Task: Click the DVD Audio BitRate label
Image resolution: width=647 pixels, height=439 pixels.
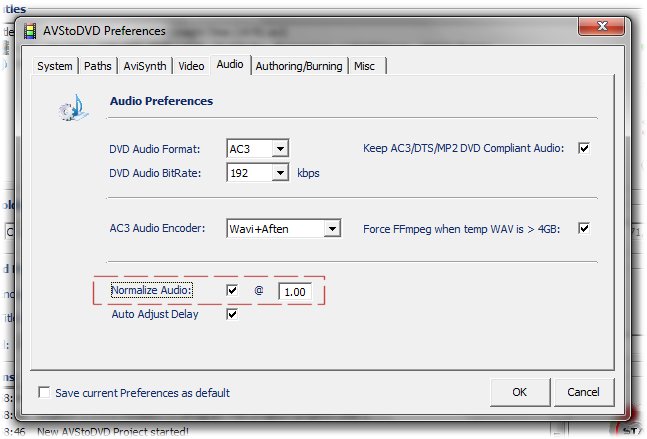Action: point(155,173)
